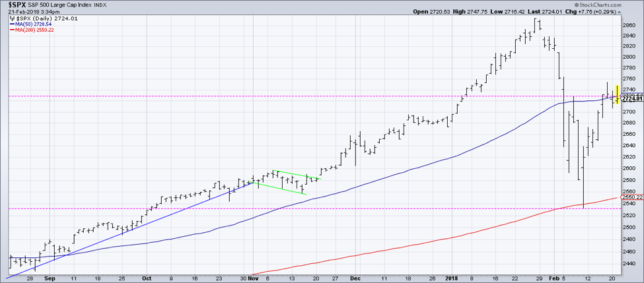Screen dimensions: 644x283
Task: Click the Feb month label on date axis
Action: pyautogui.click(x=555, y=279)
